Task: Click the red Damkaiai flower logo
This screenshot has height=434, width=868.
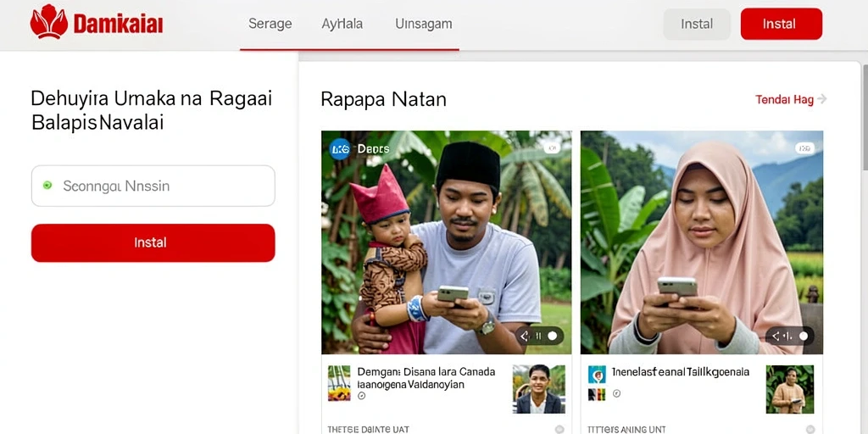Action: click(48, 22)
